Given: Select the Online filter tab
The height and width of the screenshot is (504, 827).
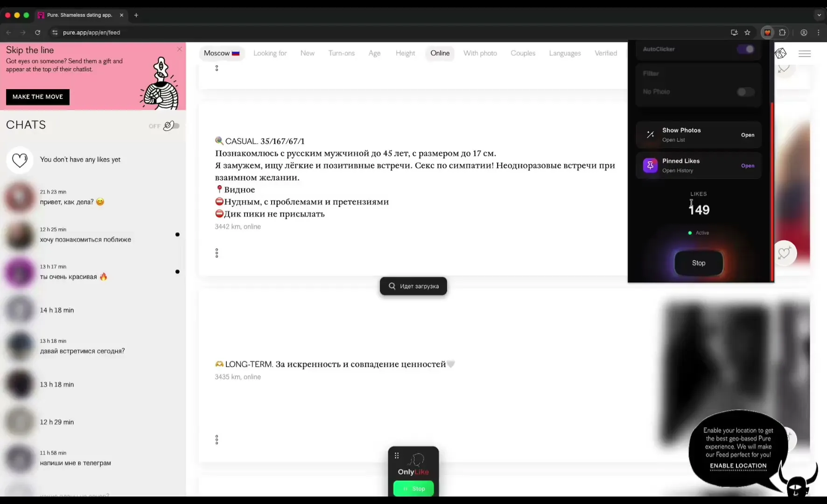Looking at the screenshot, I should coord(440,53).
